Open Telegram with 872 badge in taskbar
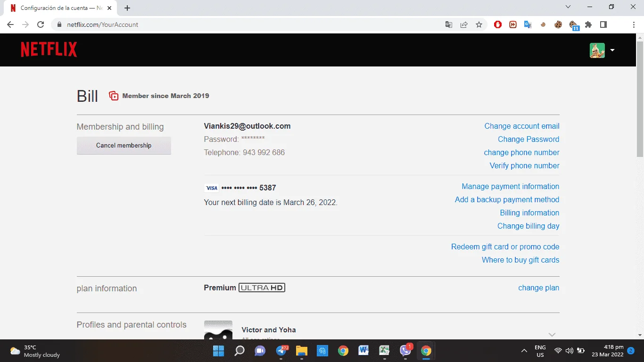 (x=281, y=351)
